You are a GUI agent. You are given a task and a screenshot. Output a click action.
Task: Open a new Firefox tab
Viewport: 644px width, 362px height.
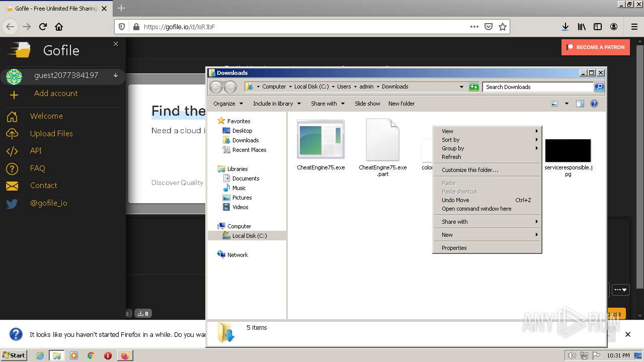(x=121, y=8)
